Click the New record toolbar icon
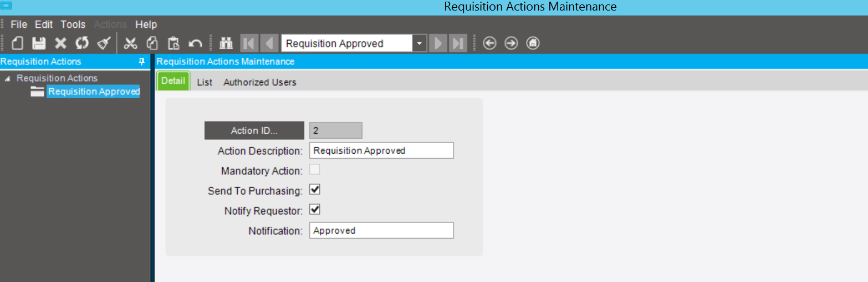This screenshot has width=868, height=282. coord(18,43)
